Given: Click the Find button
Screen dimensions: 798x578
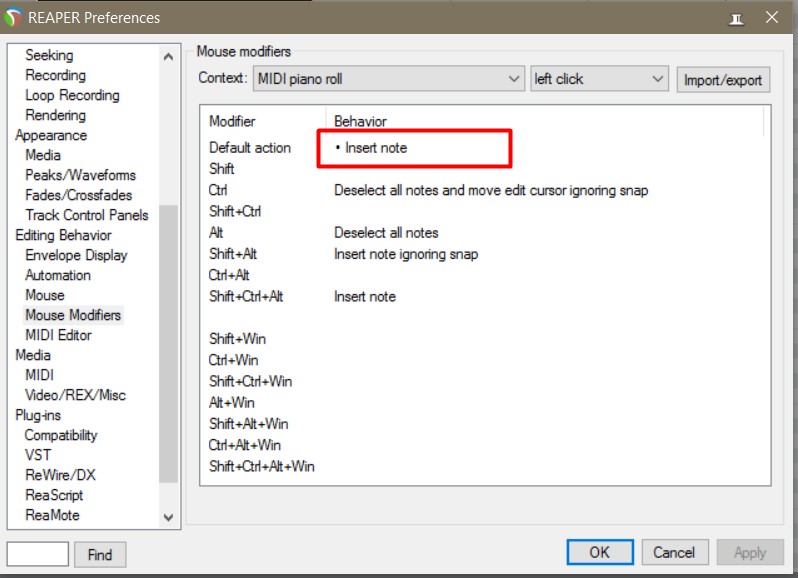Looking at the screenshot, I should coord(100,555).
